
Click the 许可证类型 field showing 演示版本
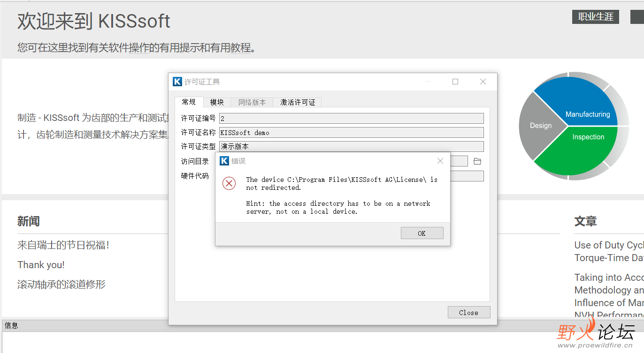[351, 147]
